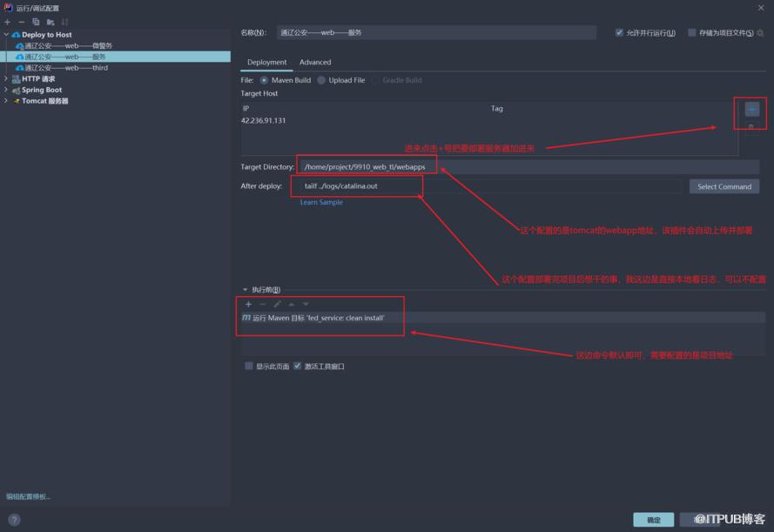This screenshot has width=774, height=532.
Task: Click the remove configuration minus icon
Action: (21, 23)
